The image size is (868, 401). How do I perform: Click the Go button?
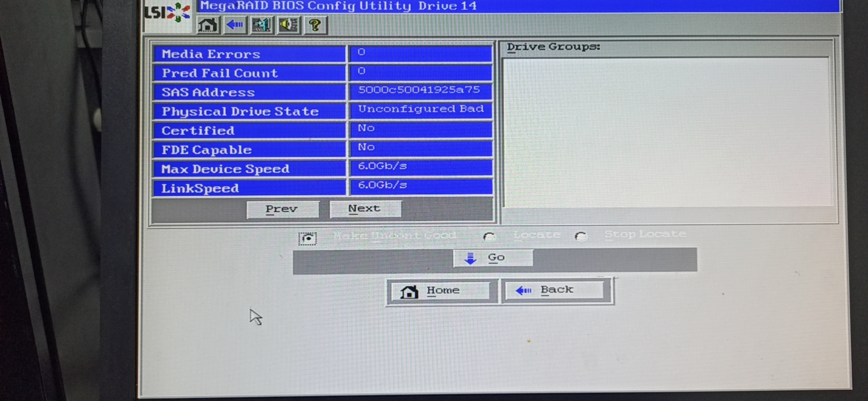point(493,258)
